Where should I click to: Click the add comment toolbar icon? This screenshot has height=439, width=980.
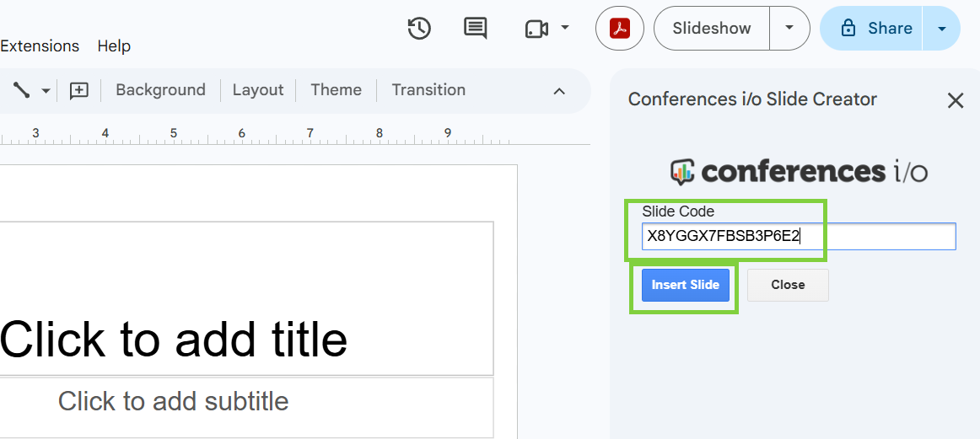pyautogui.click(x=78, y=90)
